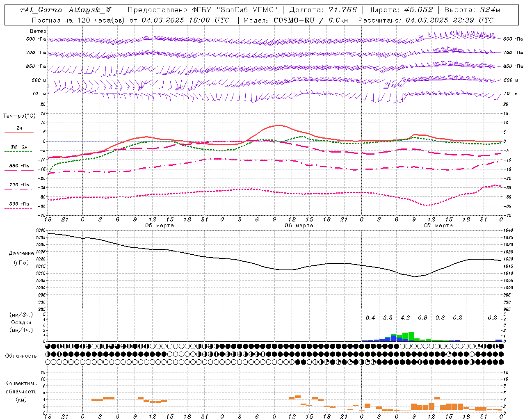Click the Осадки precipitation label
Screen dimensions: 525x420
click(21, 322)
